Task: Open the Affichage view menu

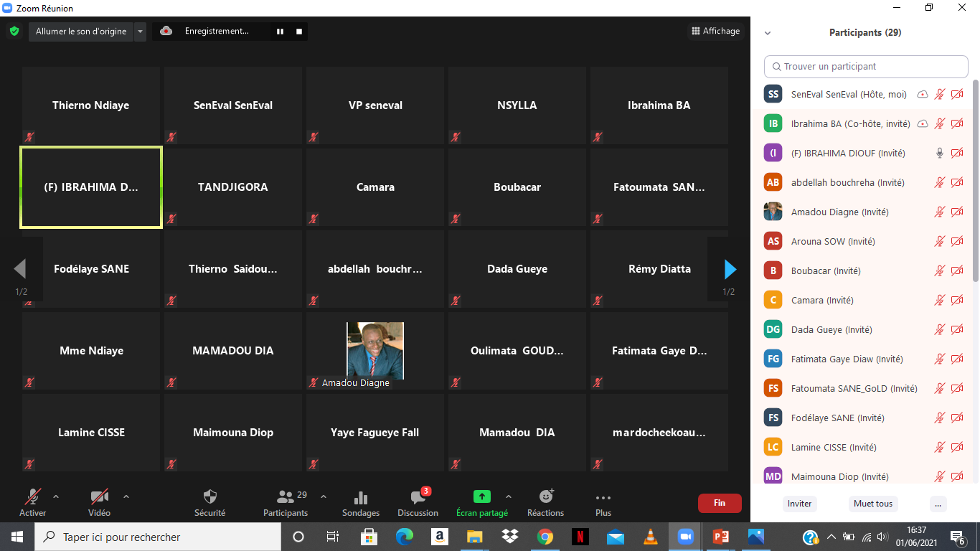Action: (x=715, y=32)
